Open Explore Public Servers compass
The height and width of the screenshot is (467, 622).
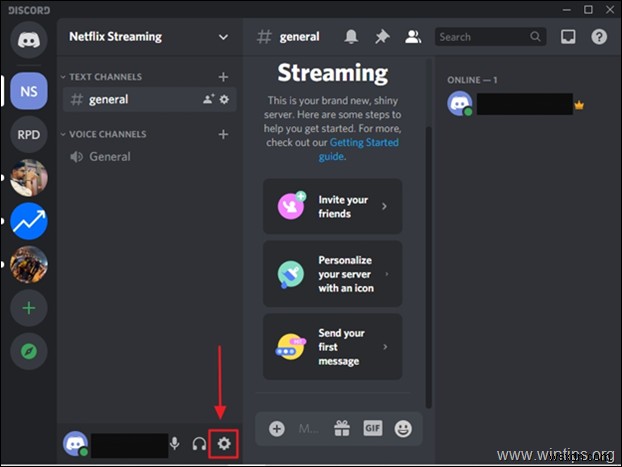[x=29, y=351]
